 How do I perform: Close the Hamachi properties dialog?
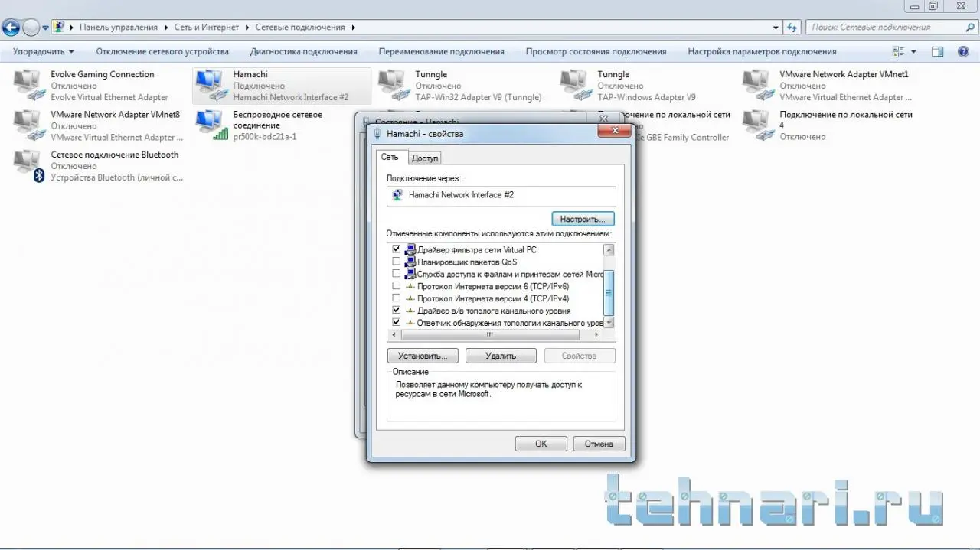pyautogui.click(x=614, y=131)
